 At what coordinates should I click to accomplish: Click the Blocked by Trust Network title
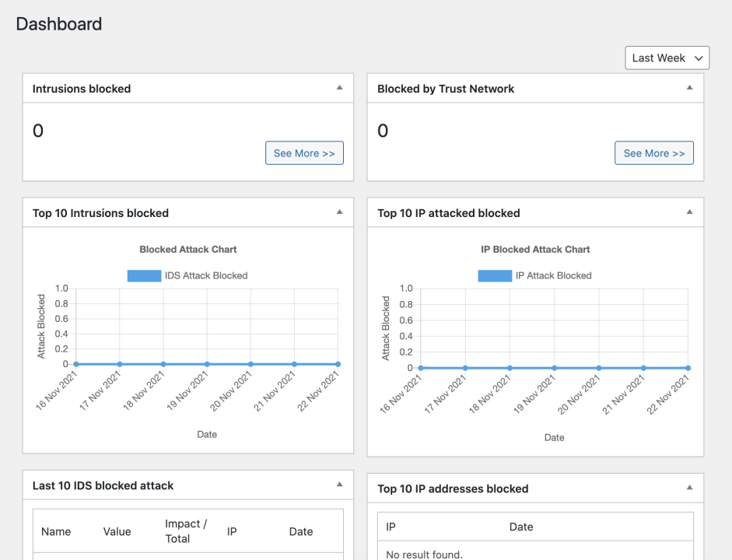click(x=446, y=89)
